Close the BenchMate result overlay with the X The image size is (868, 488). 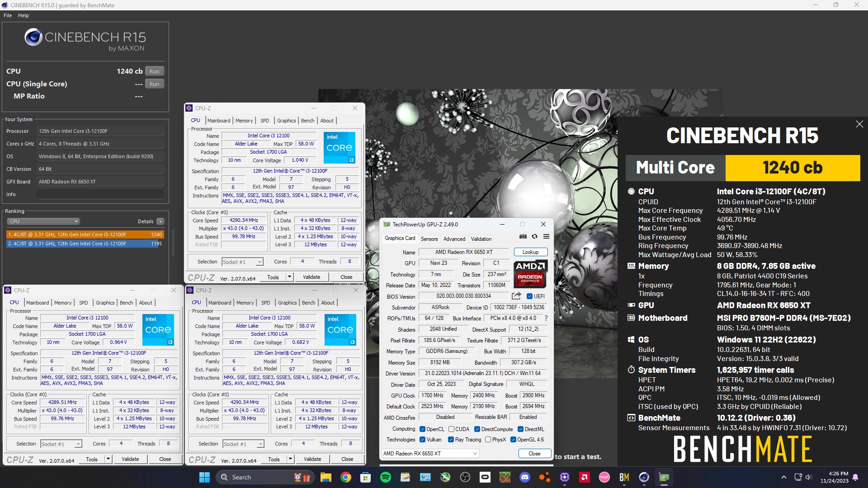pos(859,124)
